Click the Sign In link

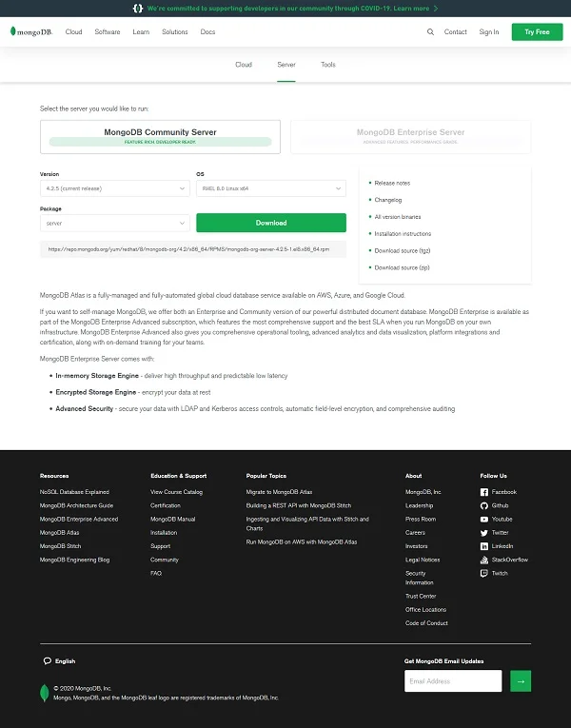(489, 32)
